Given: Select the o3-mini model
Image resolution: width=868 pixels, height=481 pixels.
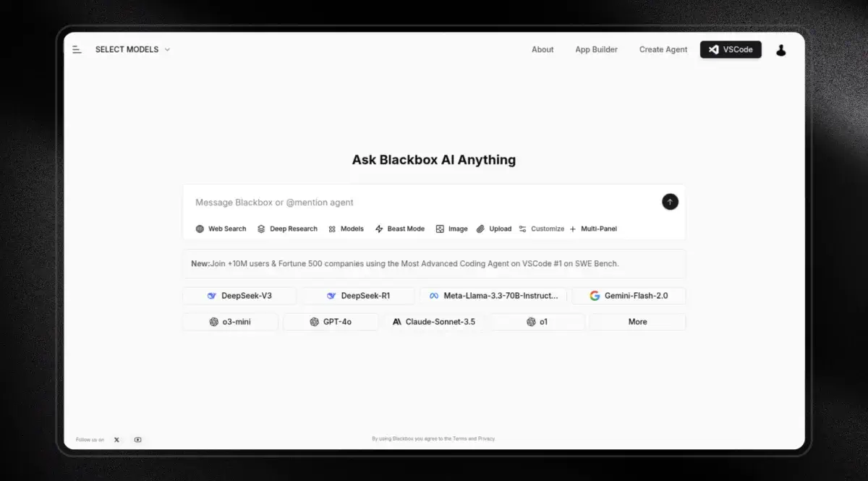Looking at the screenshot, I should pyautogui.click(x=230, y=322).
